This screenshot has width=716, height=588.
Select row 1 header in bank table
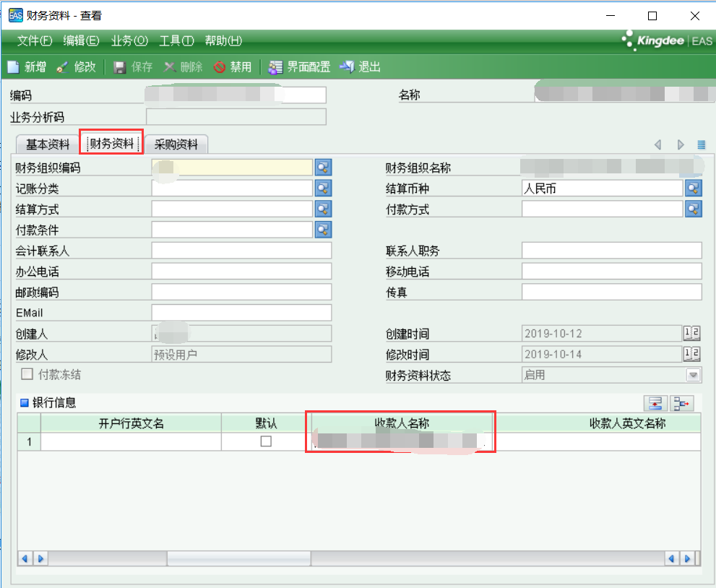click(29, 442)
